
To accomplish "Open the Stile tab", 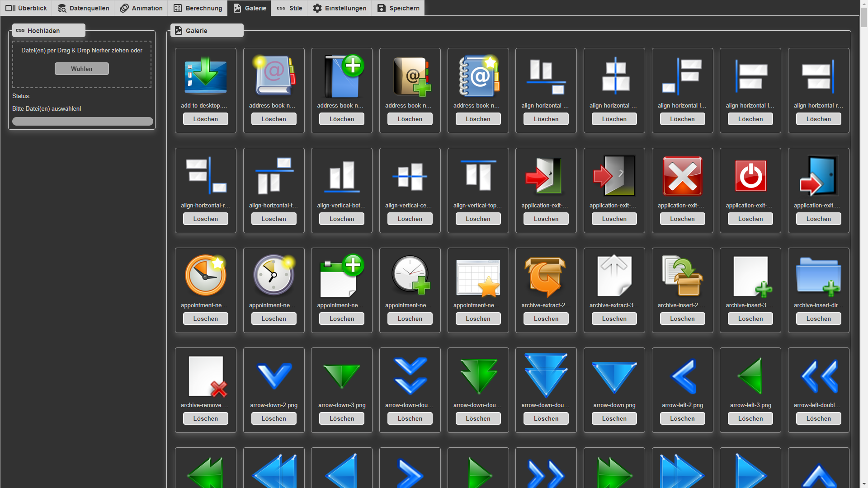I will click(x=289, y=8).
